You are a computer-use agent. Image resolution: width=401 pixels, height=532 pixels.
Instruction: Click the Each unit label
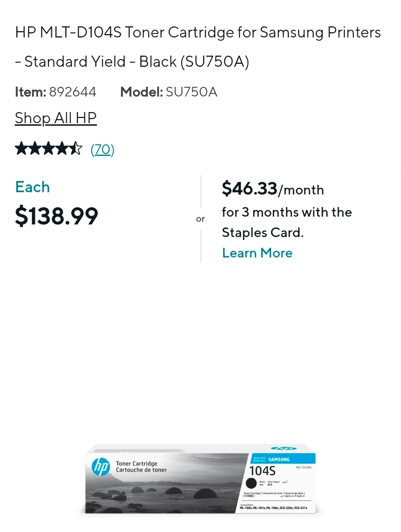tap(33, 187)
